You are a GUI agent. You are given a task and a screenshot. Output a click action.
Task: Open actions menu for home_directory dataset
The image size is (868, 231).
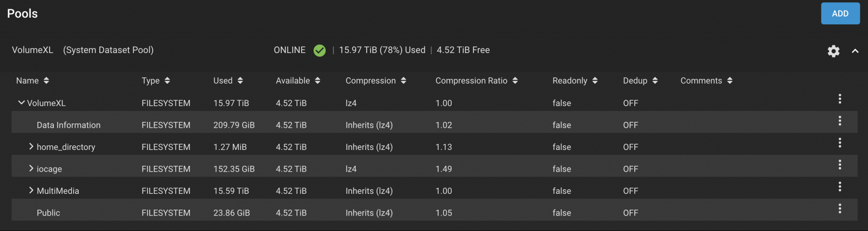pos(840,143)
